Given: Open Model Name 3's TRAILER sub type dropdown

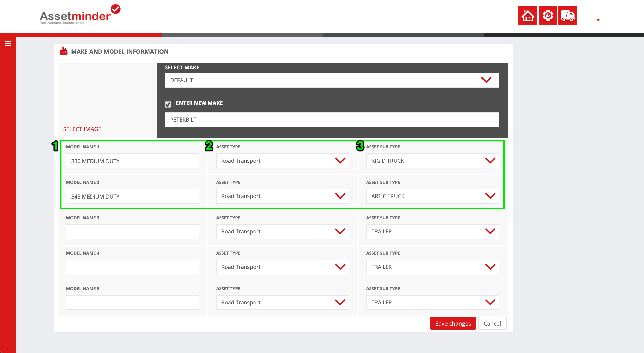Looking at the screenshot, I should [x=433, y=232].
